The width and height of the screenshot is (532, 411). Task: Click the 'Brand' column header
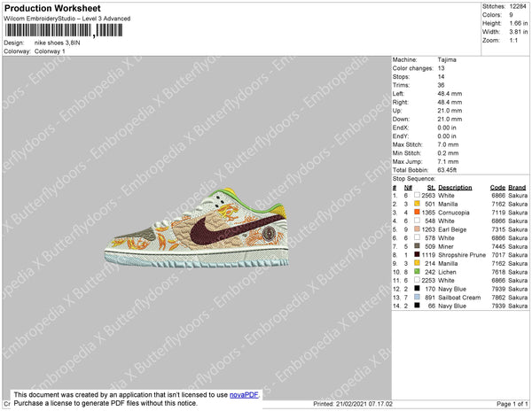click(x=517, y=188)
